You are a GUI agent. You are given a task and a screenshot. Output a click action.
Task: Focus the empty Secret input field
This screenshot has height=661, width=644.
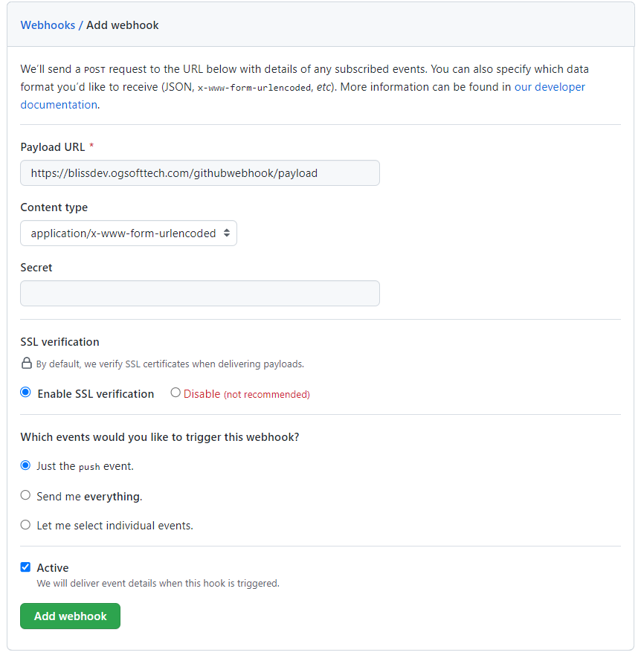pyautogui.click(x=199, y=293)
